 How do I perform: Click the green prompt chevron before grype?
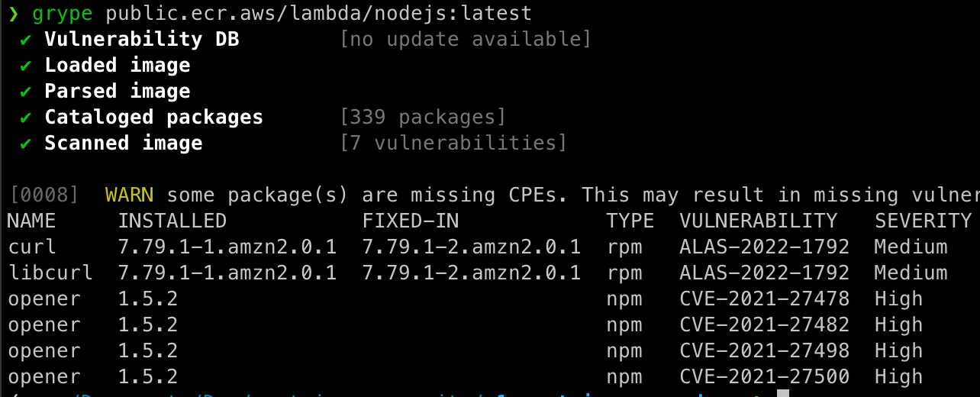tap(13, 13)
